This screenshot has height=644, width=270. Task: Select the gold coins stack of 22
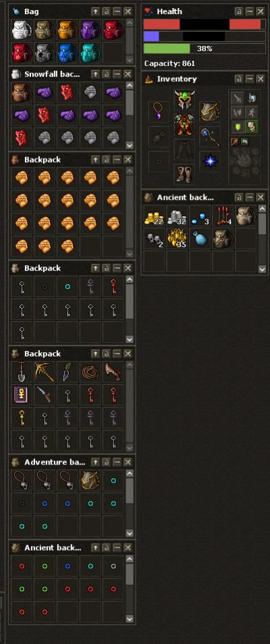click(154, 215)
